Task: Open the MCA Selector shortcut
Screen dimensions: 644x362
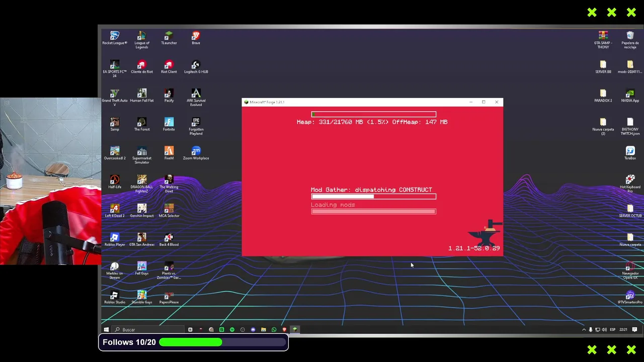Action: pos(169,211)
